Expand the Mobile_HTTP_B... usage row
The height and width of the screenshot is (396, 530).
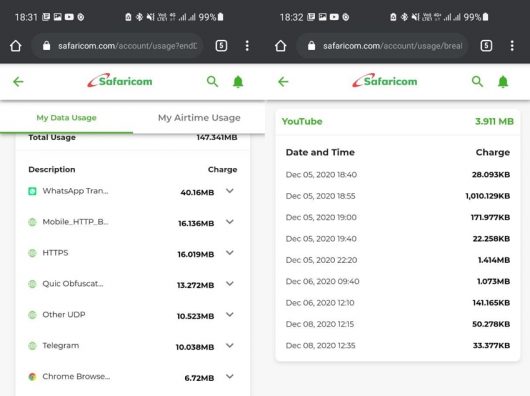pos(230,222)
